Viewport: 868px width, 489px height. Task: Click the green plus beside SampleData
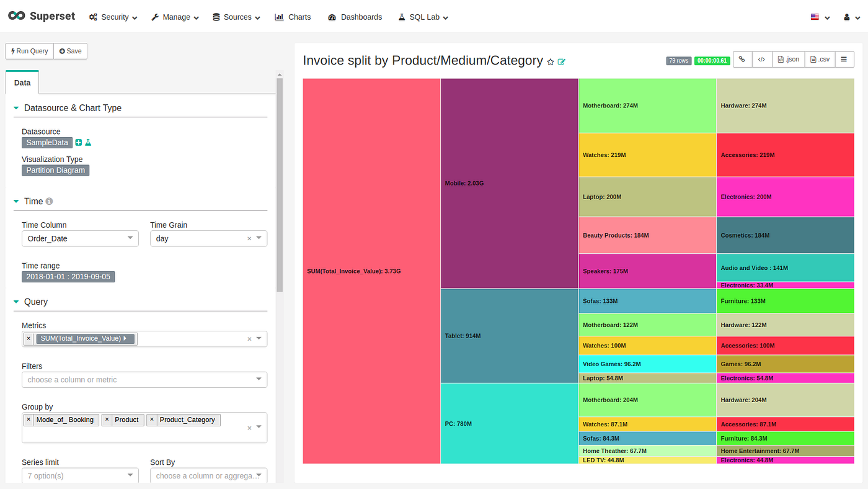79,143
